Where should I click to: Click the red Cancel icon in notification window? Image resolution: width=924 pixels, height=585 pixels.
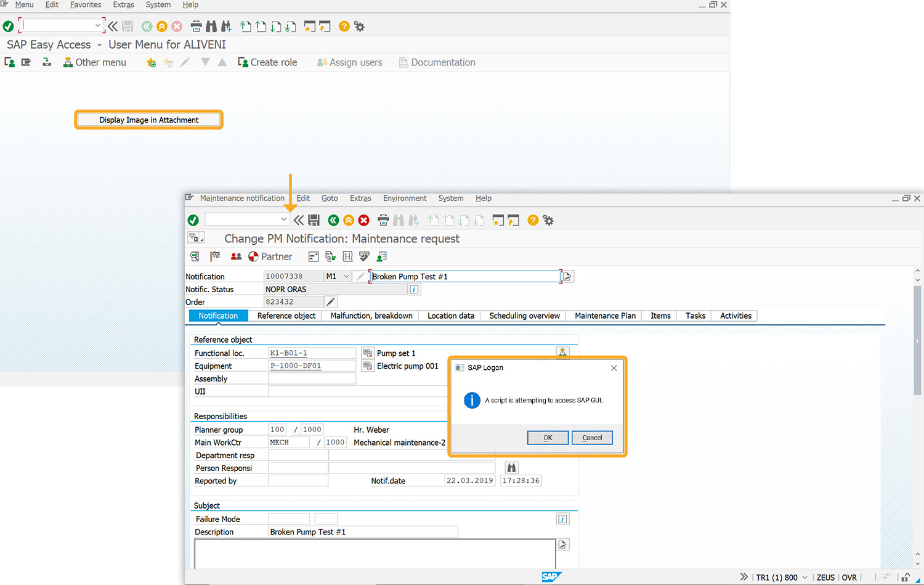[364, 220]
